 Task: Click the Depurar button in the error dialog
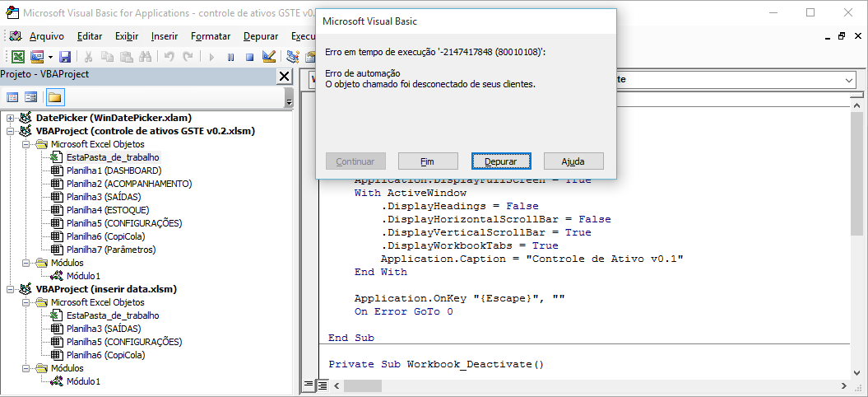pos(501,161)
